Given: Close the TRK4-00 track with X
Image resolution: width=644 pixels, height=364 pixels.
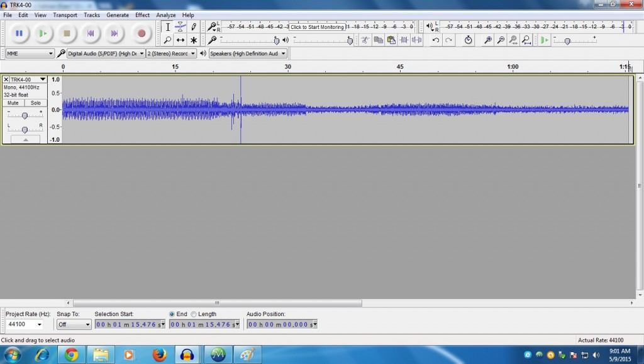Looking at the screenshot, I should coord(6,79).
